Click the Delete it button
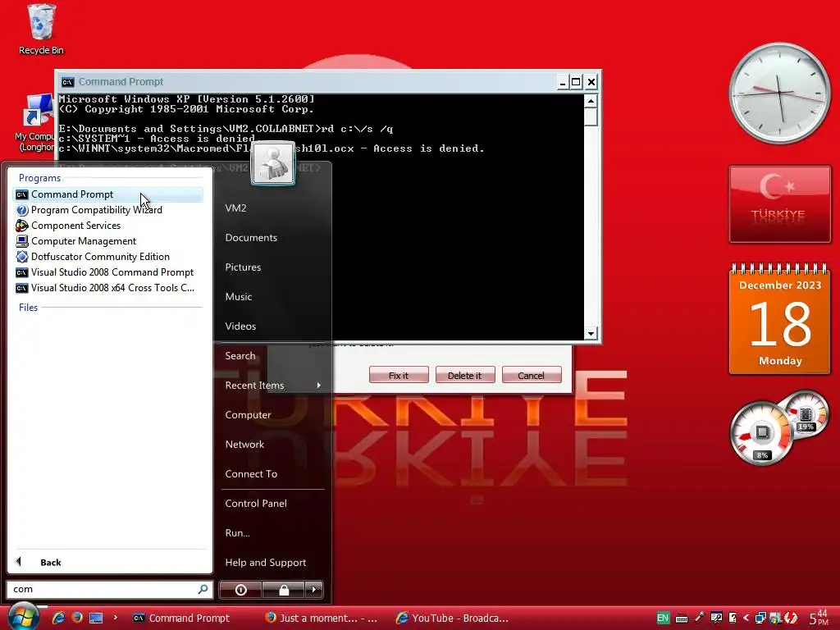The width and height of the screenshot is (840, 630). coord(465,375)
